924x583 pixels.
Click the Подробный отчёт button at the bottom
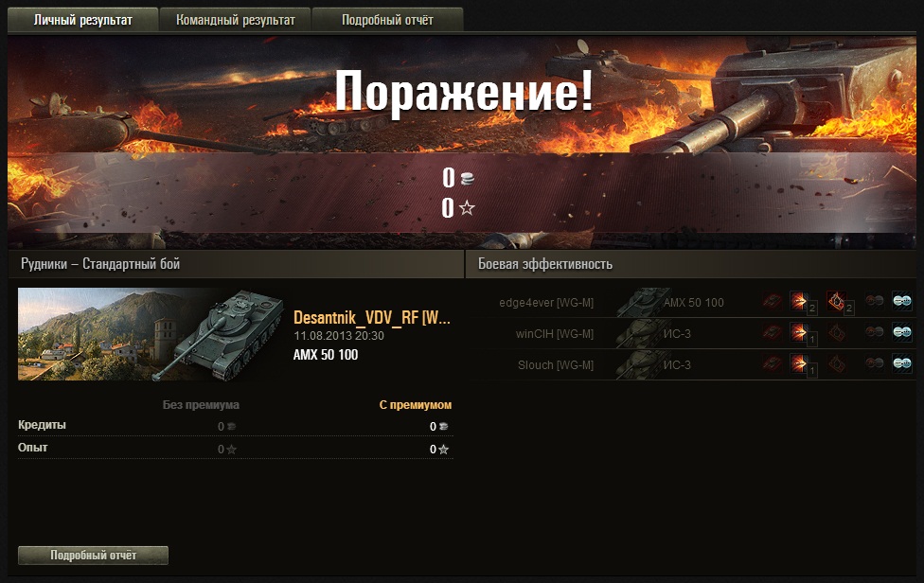tap(93, 556)
